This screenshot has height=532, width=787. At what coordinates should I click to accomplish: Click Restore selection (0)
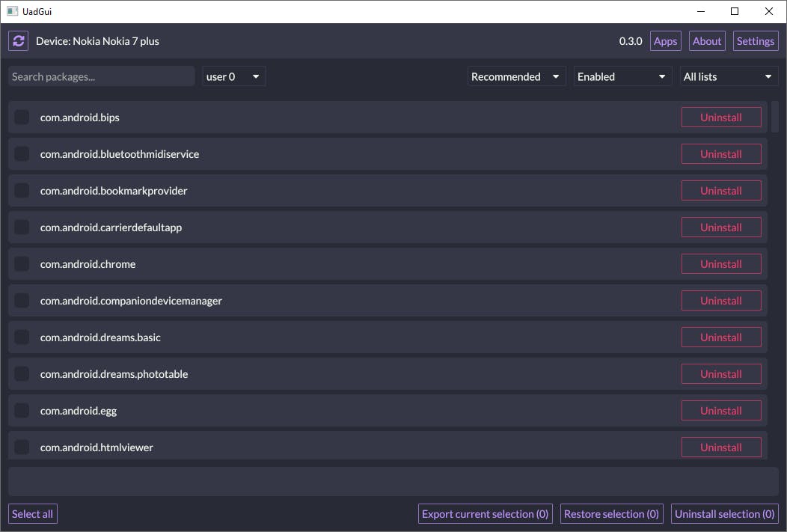tap(611, 514)
